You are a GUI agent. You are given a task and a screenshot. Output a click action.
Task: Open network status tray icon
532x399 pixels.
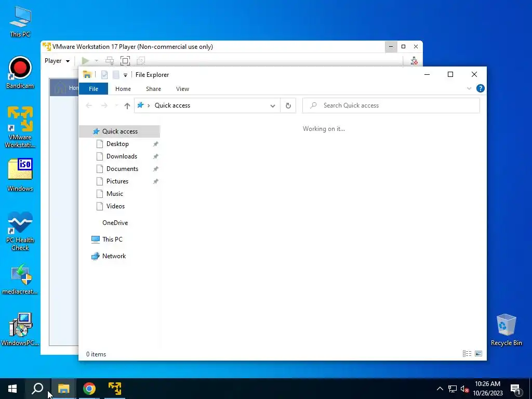click(x=453, y=389)
